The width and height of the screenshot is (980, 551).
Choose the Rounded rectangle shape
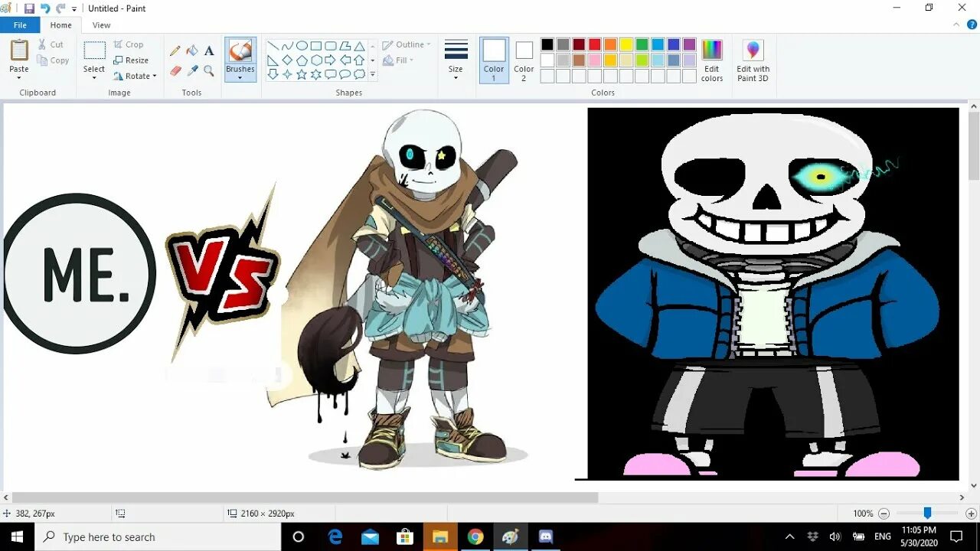coord(331,46)
